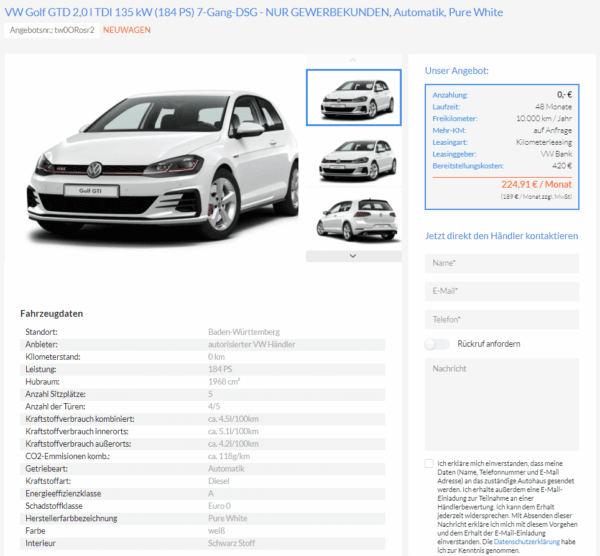Select the second front-view car thumbnail
The image size is (600, 556).
pyautogui.click(x=354, y=160)
